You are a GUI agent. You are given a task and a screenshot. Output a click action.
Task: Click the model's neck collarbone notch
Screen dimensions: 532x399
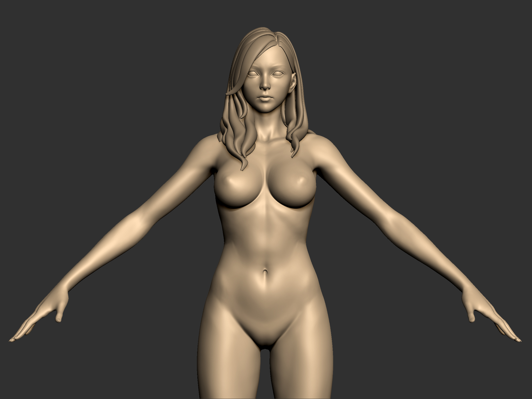click(x=268, y=141)
